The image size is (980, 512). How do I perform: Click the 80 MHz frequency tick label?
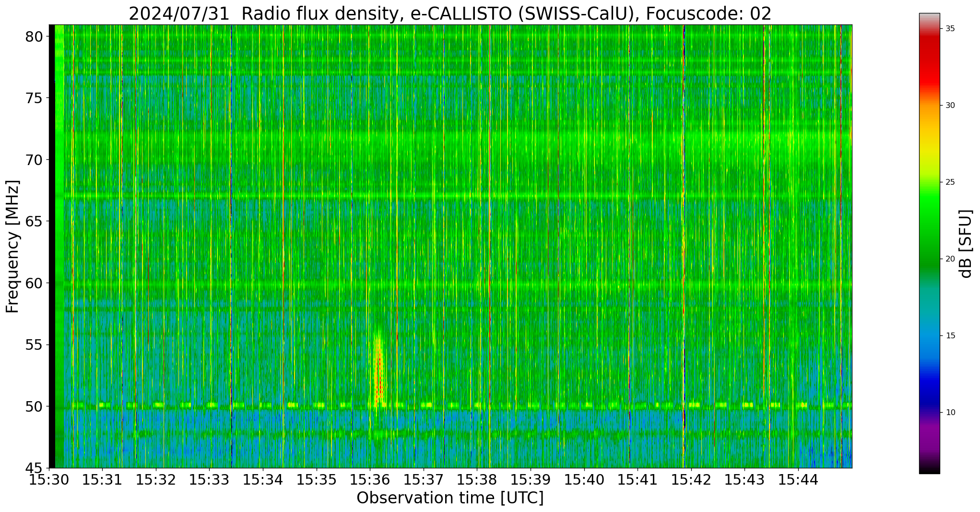coord(34,36)
